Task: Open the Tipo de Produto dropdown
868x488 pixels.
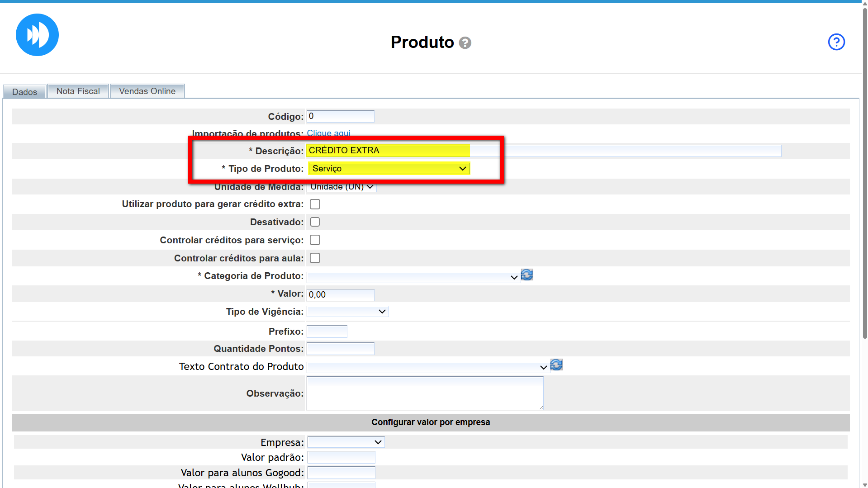Action: (x=389, y=169)
